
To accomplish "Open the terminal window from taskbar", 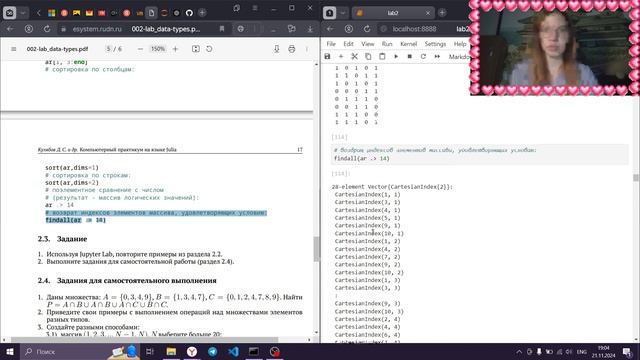I will (x=254, y=351).
